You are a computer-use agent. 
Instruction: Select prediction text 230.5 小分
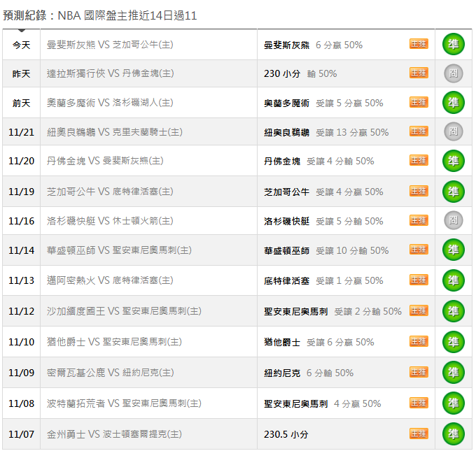click(x=286, y=435)
